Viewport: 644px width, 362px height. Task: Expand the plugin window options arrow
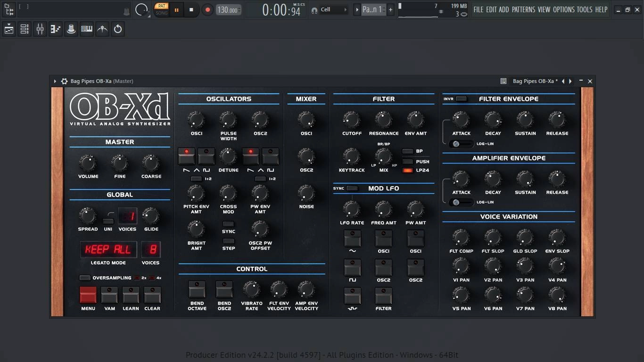tap(55, 81)
